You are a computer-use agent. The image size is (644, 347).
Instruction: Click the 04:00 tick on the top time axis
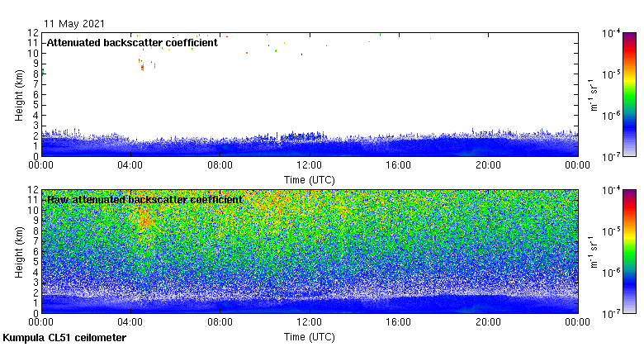pyautogui.click(x=131, y=165)
